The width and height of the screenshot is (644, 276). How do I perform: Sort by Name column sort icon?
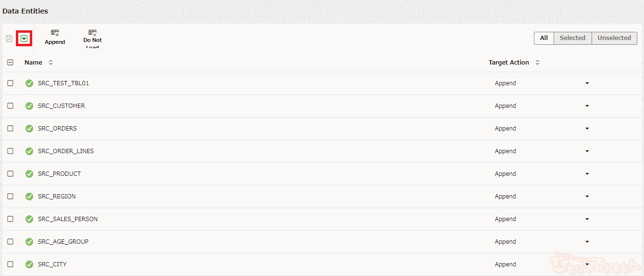pyautogui.click(x=51, y=63)
